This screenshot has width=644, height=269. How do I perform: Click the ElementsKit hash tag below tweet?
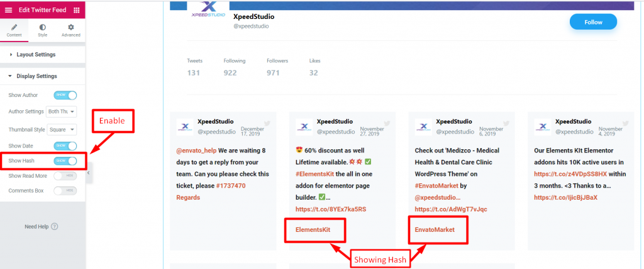(313, 230)
